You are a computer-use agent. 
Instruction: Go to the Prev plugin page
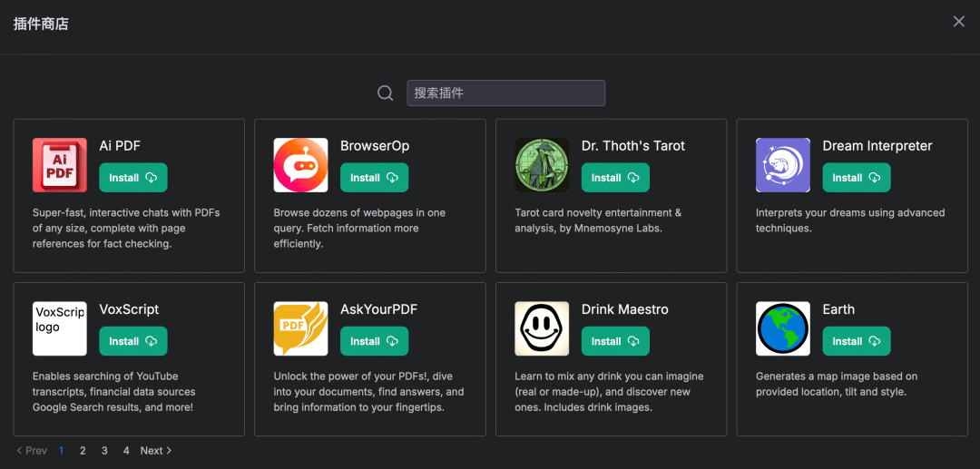pyautogui.click(x=31, y=450)
